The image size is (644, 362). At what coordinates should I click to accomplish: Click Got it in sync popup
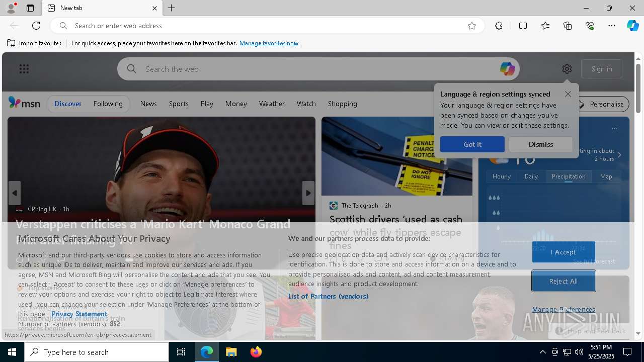click(x=472, y=144)
